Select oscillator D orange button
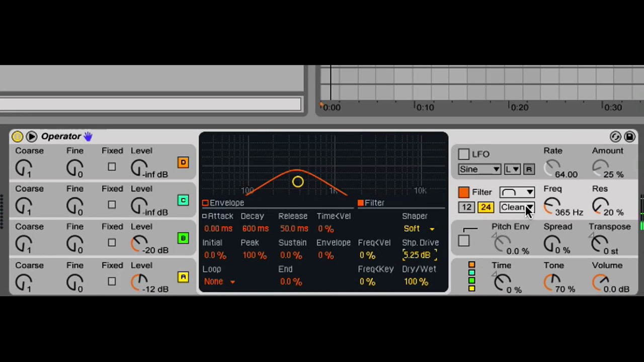The image size is (644, 362). coord(183,162)
